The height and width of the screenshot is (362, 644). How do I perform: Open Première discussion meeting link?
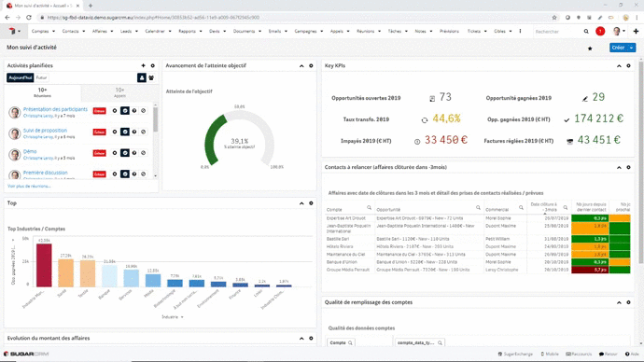45,173
